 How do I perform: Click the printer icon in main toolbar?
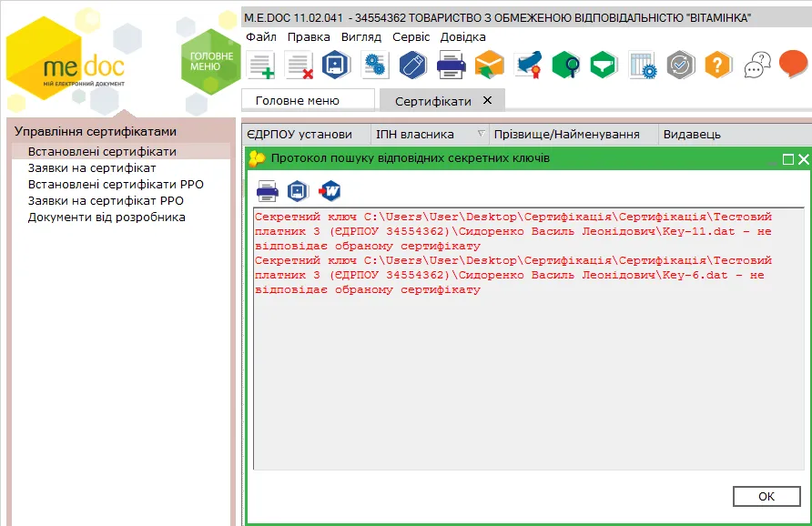[451, 66]
